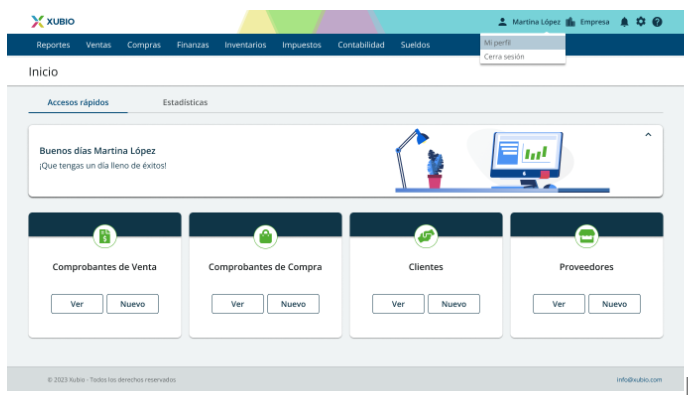Open the Inventarios menu
The image size is (690, 398).
point(245,45)
